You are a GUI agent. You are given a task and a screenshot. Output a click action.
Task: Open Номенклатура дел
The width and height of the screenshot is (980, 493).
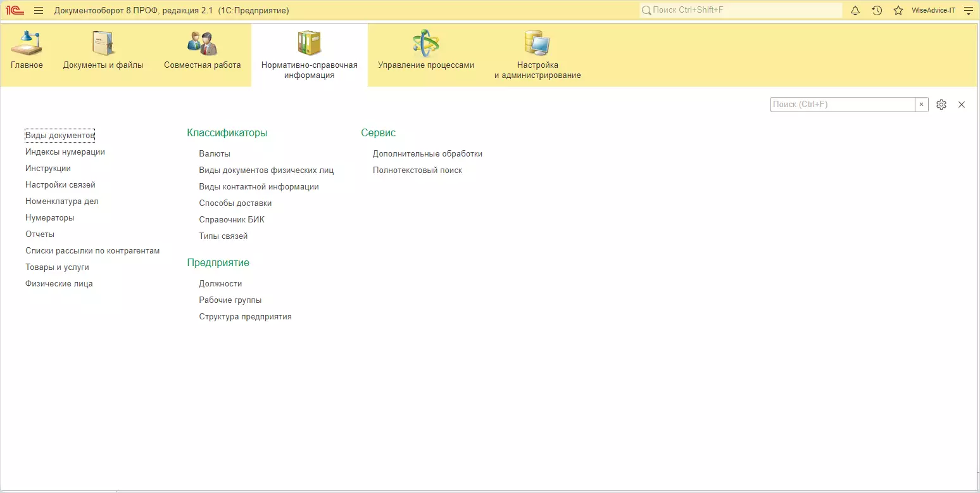(x=62, y=202)
